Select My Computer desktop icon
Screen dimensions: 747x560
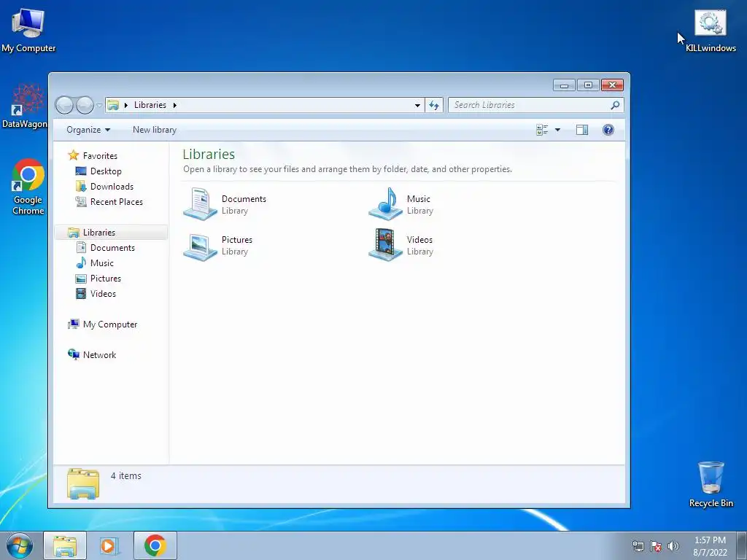[x=28, y=31]
